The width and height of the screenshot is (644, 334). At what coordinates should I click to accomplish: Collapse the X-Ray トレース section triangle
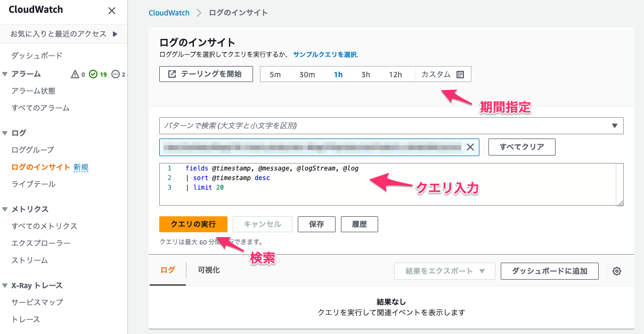coord(5,286)
